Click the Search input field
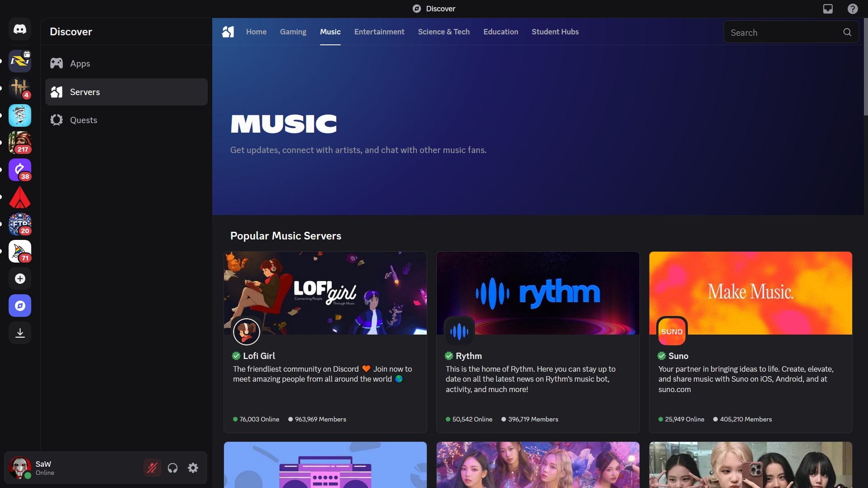The image size is (868, 488). (791, 32)
